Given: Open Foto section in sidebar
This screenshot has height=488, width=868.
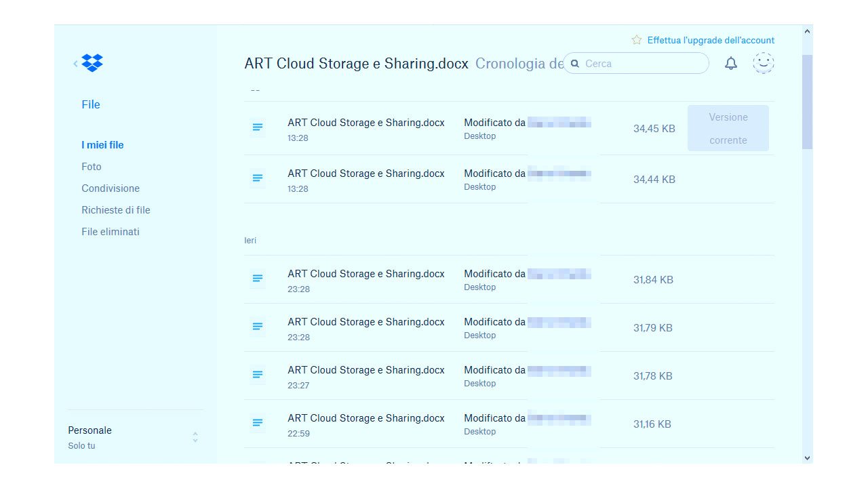Looking at the screenshot, I should (x=92, y=167).
